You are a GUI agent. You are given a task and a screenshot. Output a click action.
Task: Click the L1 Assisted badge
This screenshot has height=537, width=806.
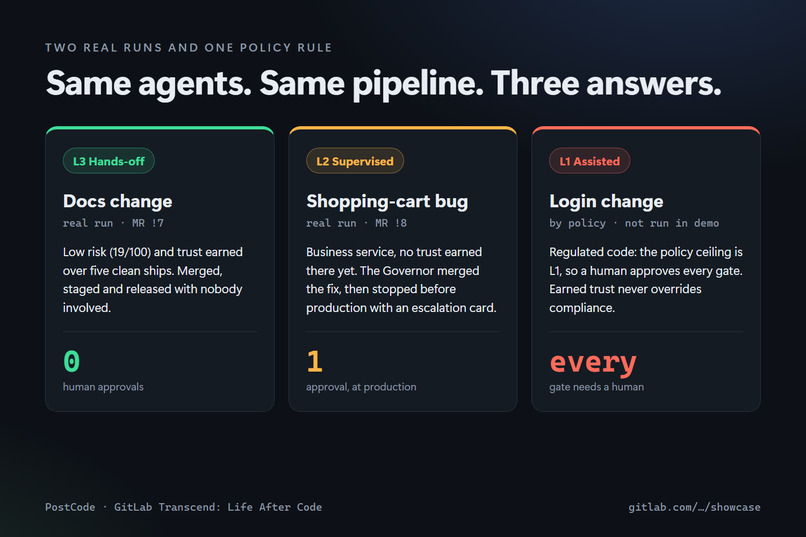[589, 161]
